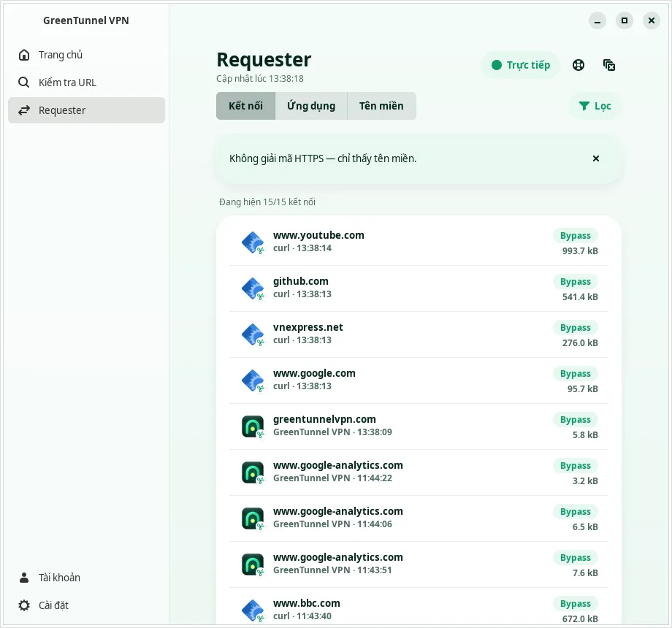
Task: Click Bypass badge for www.youtube.com
Action: [575, 236]
